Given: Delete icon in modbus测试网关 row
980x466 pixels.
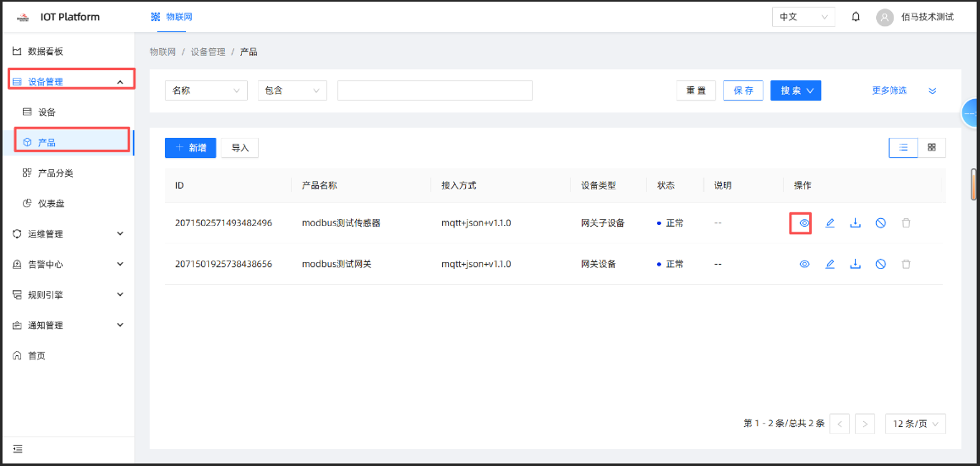Looking at the screenshot, I should pyautogui.click(x=906, y=264).
